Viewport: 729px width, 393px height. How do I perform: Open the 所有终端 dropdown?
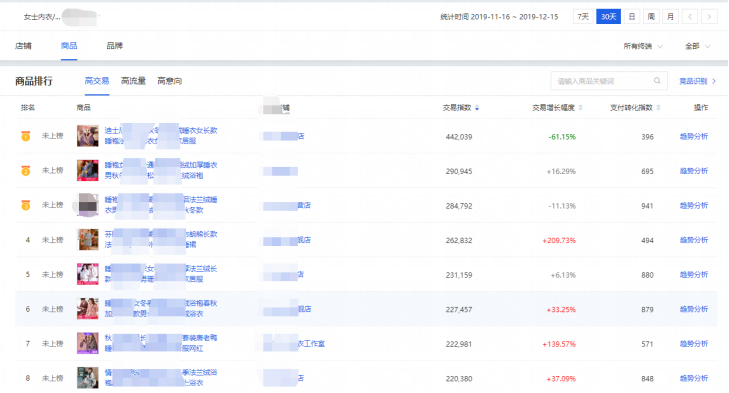click(x=643, y=46)
